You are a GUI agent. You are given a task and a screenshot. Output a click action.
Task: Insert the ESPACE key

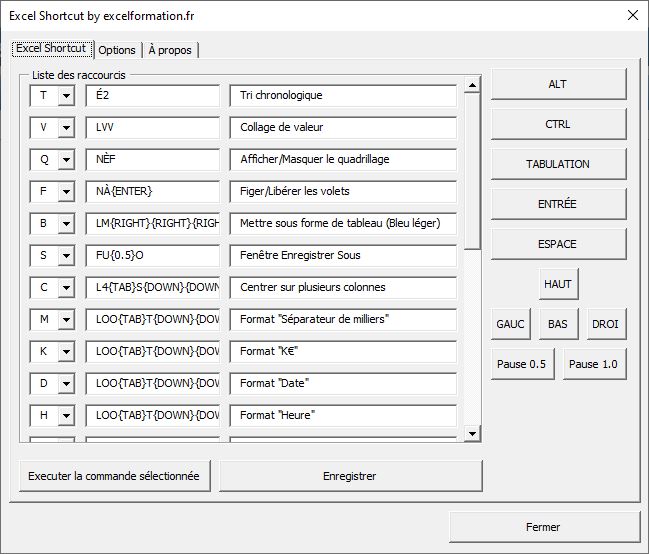558,244
